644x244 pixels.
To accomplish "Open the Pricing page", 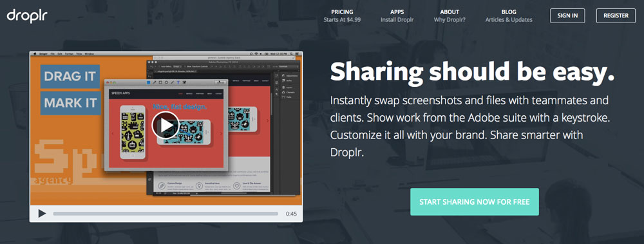I will coord(342,15).
